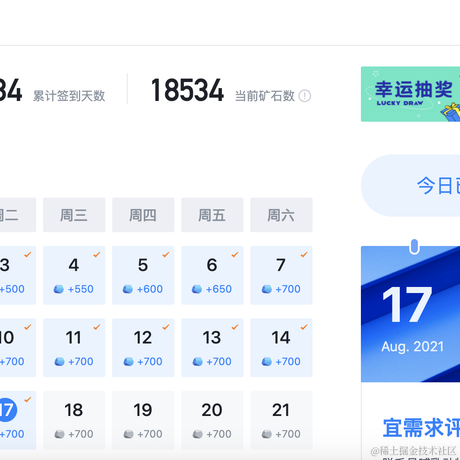Click the 累计签到天数 label
This screenshot has width=460, height=460.
69,96
